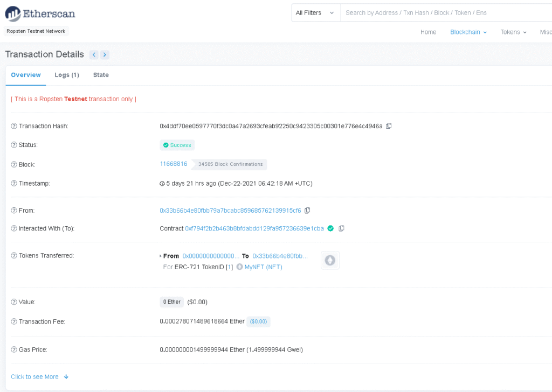Screen dimensions: 552x392
Task: Expand the Blockchain menu
Action: click(x=468, y=32)
